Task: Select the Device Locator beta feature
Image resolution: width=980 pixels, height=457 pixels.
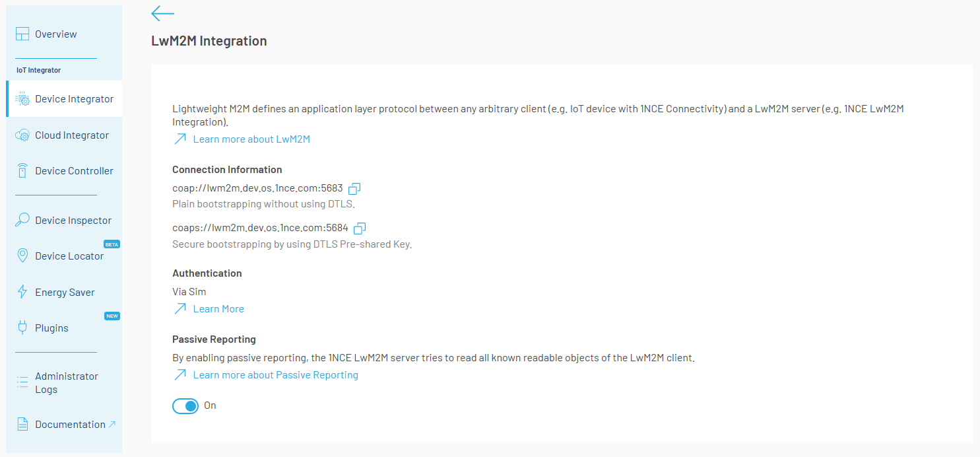Action: 22,256
